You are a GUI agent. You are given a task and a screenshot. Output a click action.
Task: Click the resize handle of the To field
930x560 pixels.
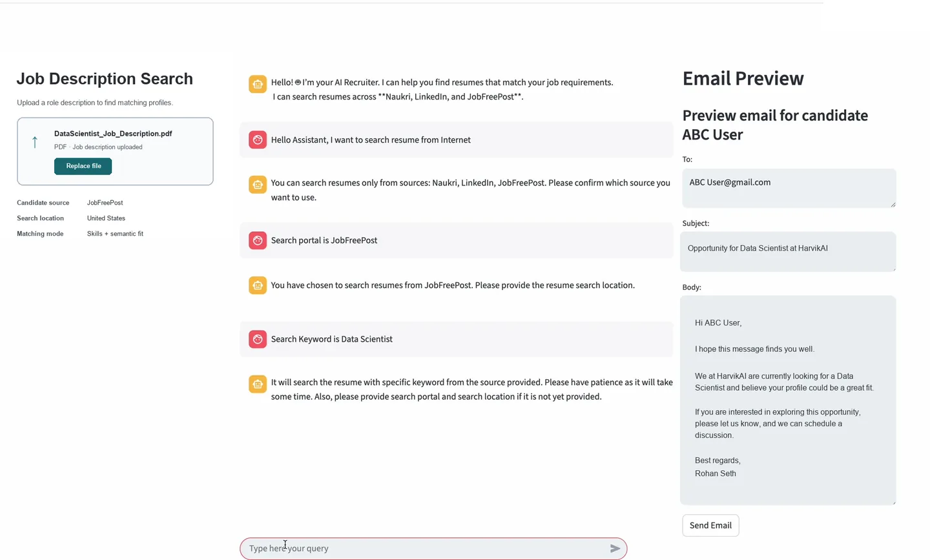click(x=893, y=204)
